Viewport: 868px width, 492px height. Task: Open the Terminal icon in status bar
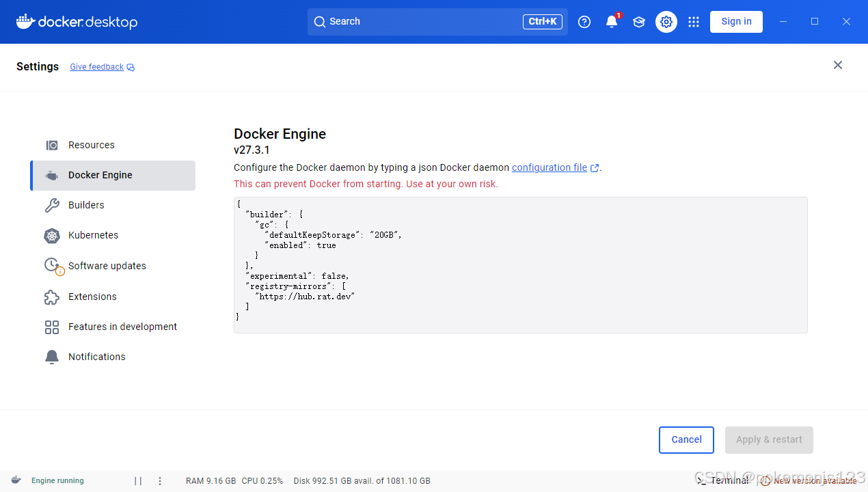pos(702,480)
